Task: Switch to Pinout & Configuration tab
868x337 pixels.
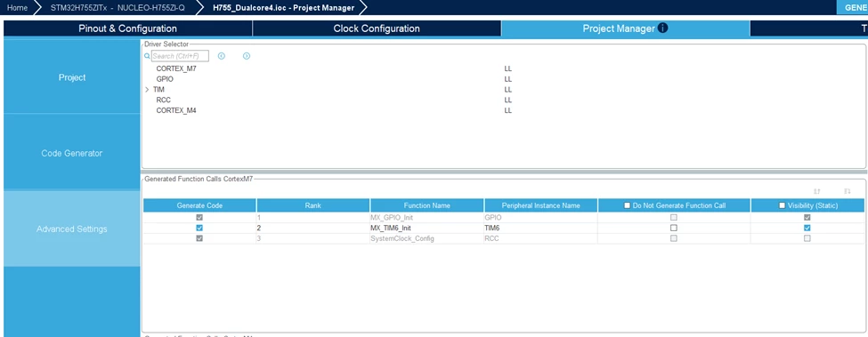Action: click(x=128, y=28)
